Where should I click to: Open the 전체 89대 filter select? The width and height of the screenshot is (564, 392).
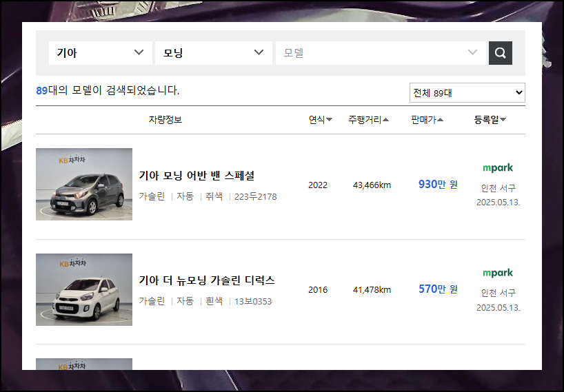pyautogui.click(x=467, y=93)
